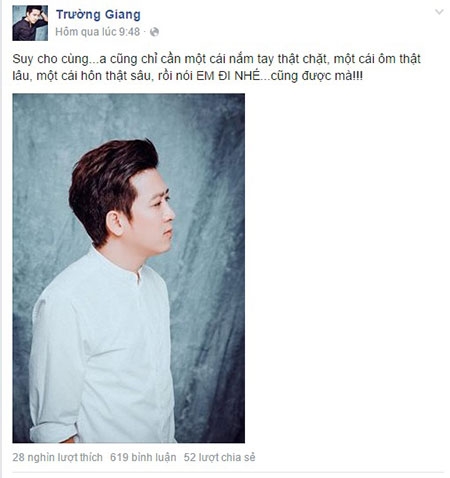Screen dimensions: 450x478
Task: Click the 'cũng được mà!!!' ending text
Action: tap(317, 76)
